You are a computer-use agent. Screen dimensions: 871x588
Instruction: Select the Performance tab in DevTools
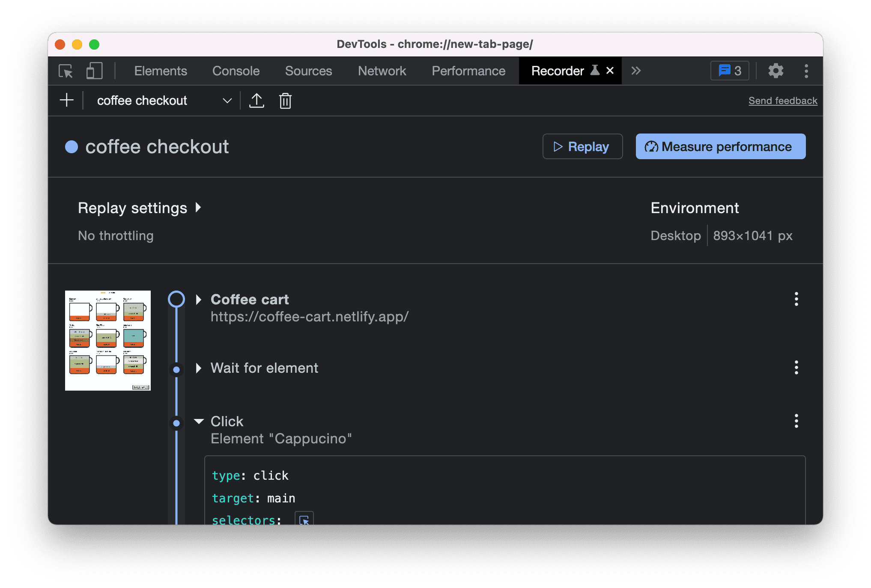(x=468, y=70)
